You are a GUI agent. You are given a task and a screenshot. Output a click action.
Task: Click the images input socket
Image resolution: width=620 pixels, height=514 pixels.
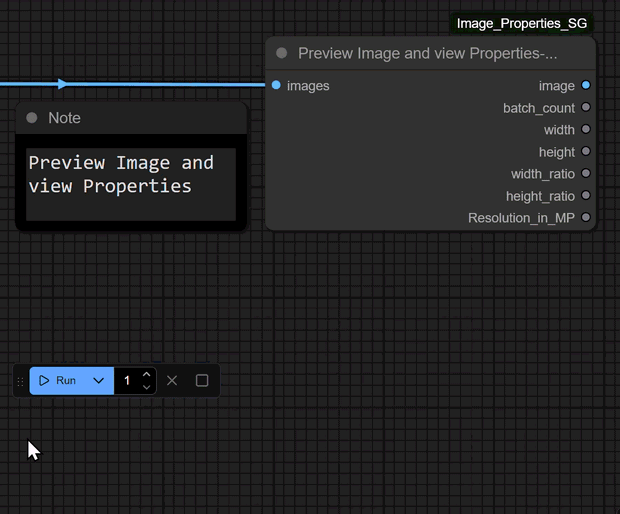[x=276, y=86]
